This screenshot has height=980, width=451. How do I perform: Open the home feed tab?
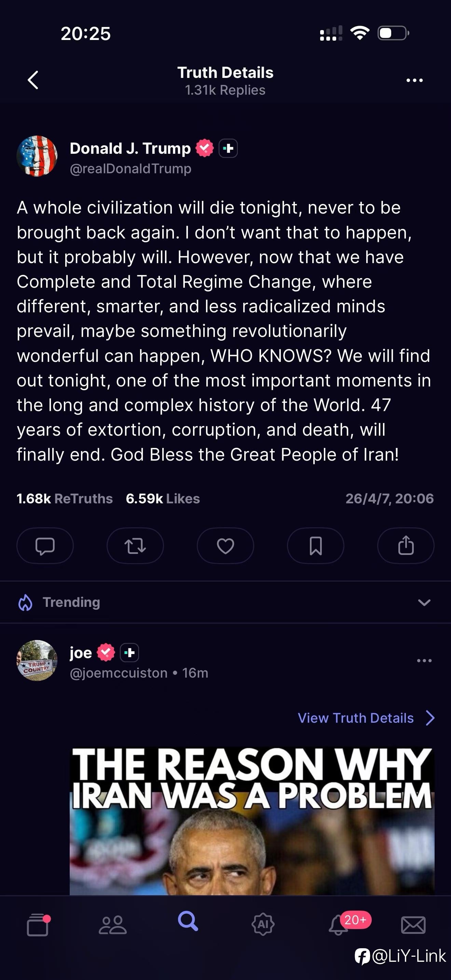click(38, 924)
